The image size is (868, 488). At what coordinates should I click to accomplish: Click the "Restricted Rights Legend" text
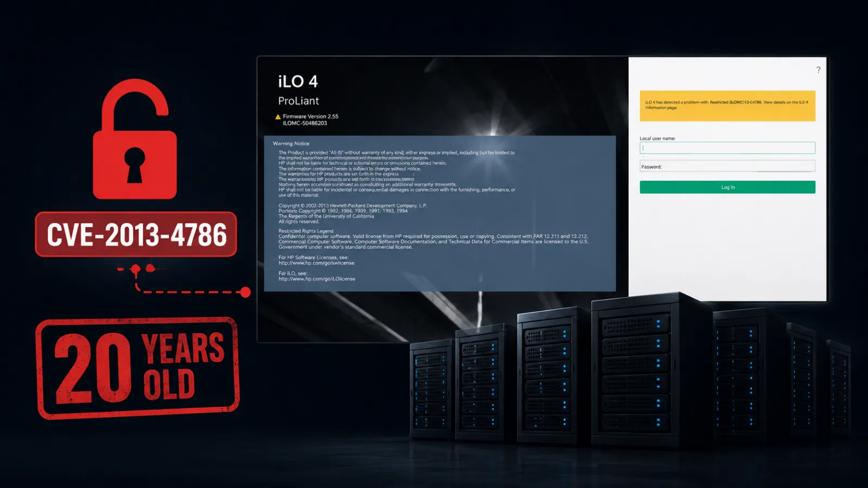[305, 231]
